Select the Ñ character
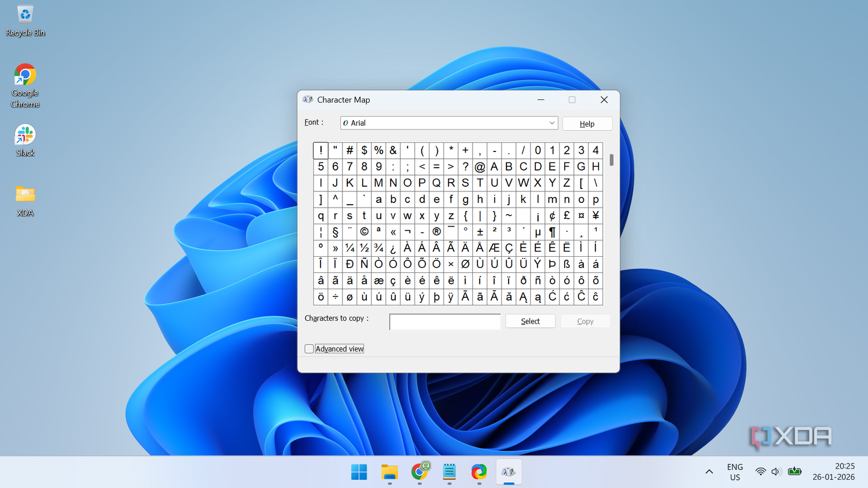 click(364, 264)
